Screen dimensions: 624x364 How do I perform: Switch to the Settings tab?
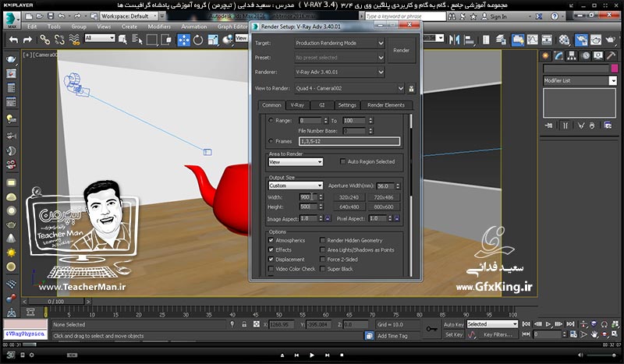(x=347, y=105)
